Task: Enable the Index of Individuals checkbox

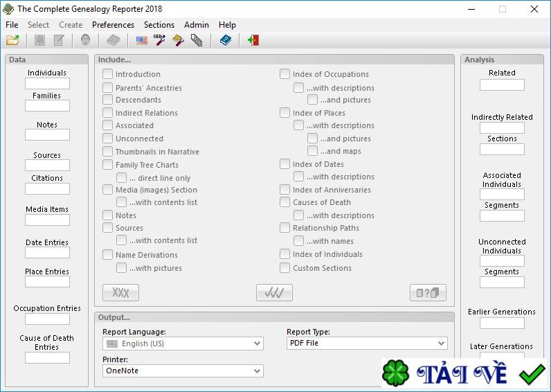Action: [284, 254]
